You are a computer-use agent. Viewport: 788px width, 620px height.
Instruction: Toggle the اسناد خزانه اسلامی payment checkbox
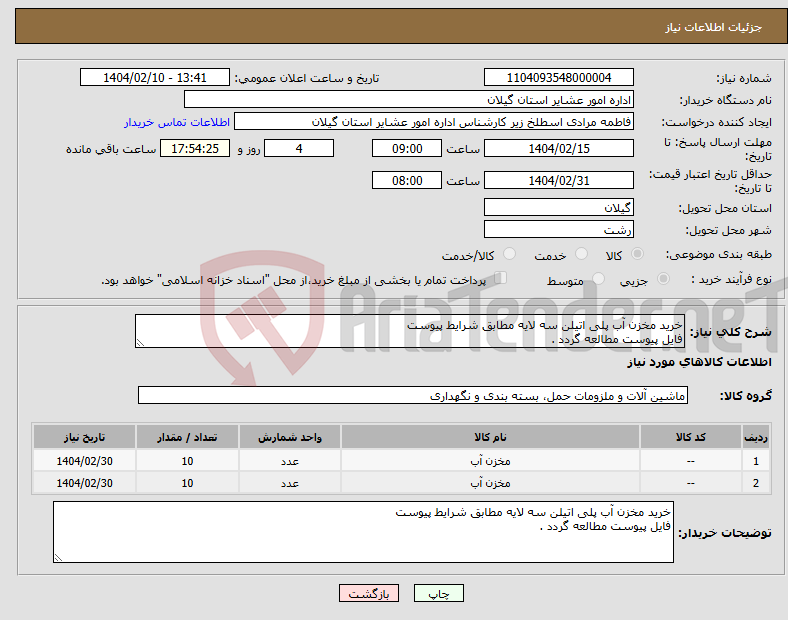click(x=501, y=278)
